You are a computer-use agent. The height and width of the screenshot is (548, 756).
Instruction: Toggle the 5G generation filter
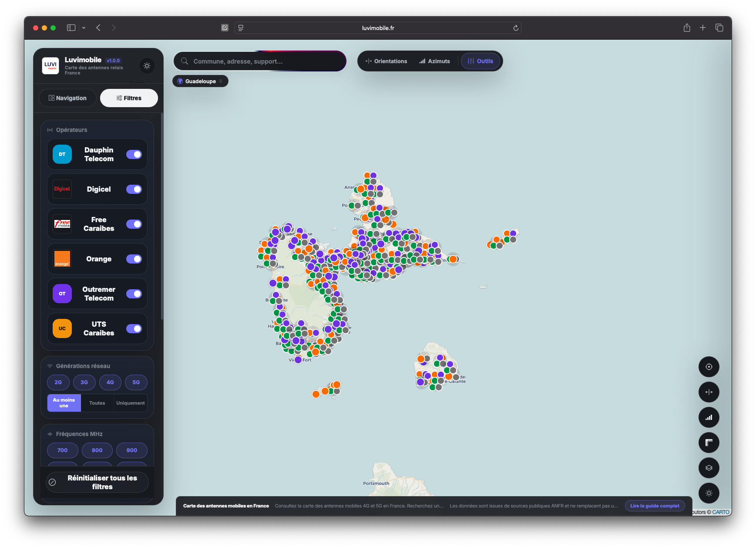pyautogui.click(x=136, y=382)
